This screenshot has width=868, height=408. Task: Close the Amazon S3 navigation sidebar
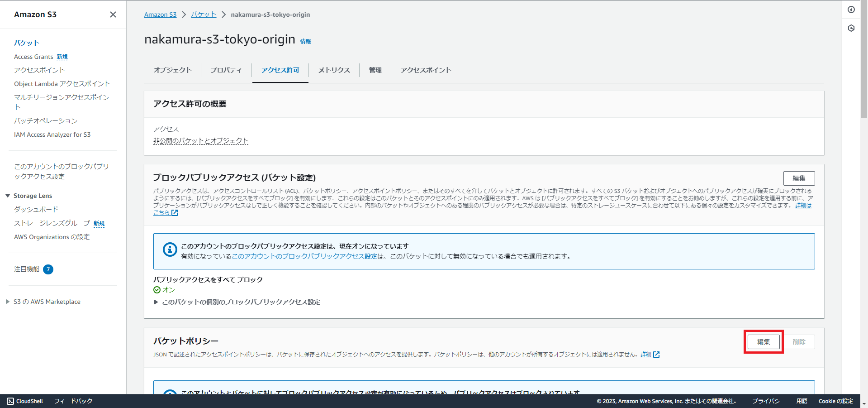[x=113, y=14]
